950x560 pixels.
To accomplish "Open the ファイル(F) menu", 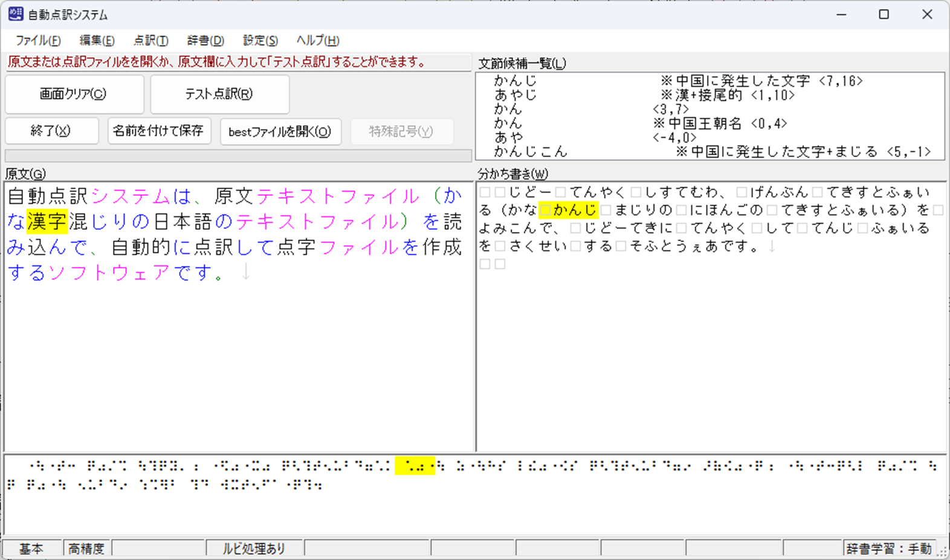I will 38,40.
